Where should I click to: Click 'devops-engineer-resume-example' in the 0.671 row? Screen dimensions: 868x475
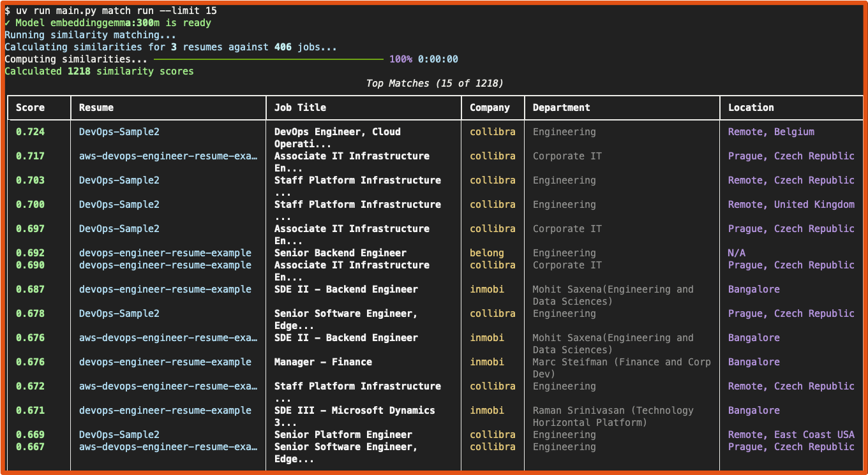pyautogui.click(x=165, y=411)
